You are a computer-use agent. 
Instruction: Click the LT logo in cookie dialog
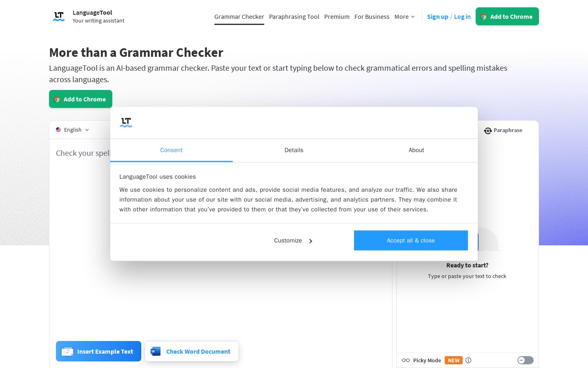tap(126, 122)
